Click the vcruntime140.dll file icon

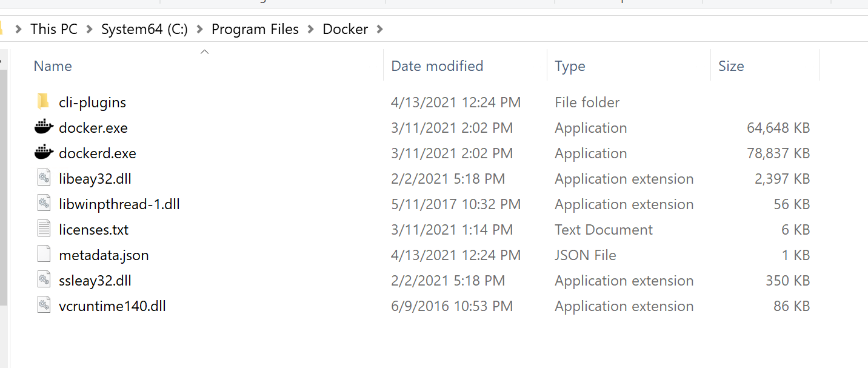coord(43,306)
